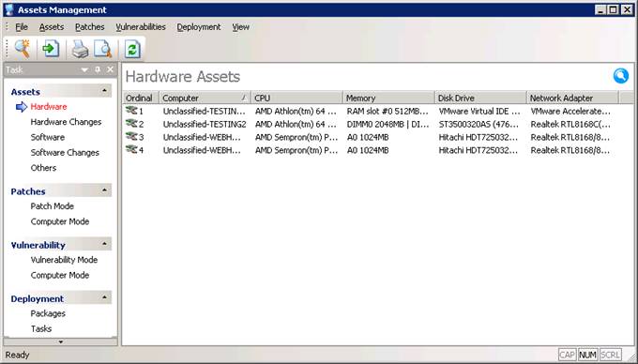Viewport: 638px width, 364px height.
Task: Click the green arrow import toolbar icon
Action: click(x=51, y=49)
